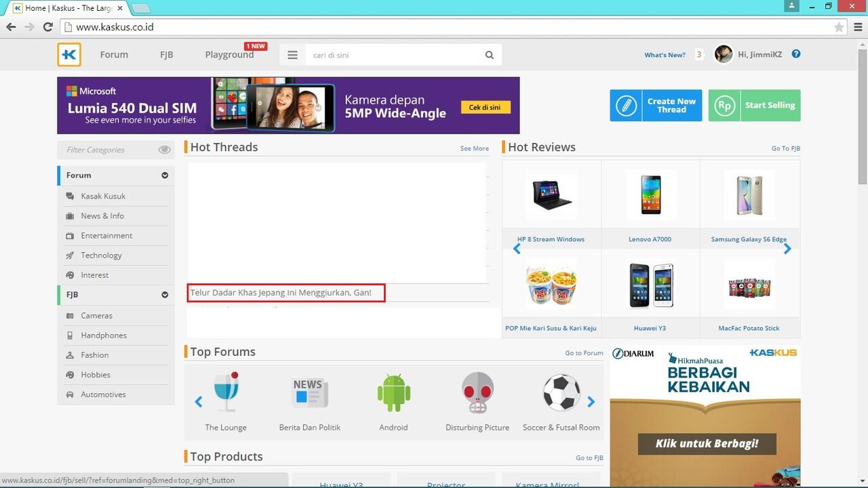
Task: Click Create New Thread button
Action: click(x=656, y=106)
